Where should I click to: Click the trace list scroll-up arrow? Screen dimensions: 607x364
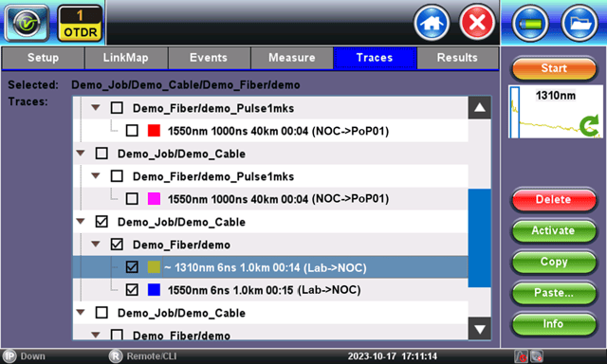(480, 107)
